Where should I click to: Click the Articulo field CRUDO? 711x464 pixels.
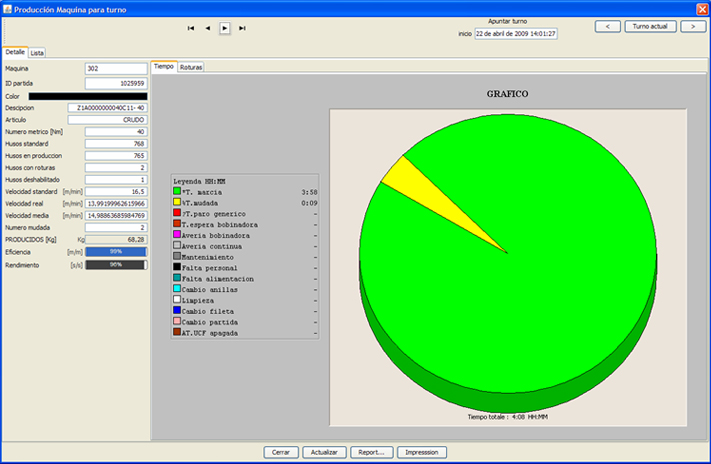[107, 120]
